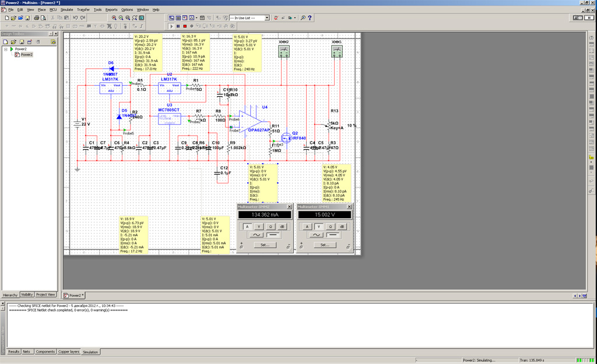This screenshot has width=597, height=364.
Task: Stop the simulation with red square
Action: [x=185, y=26]
